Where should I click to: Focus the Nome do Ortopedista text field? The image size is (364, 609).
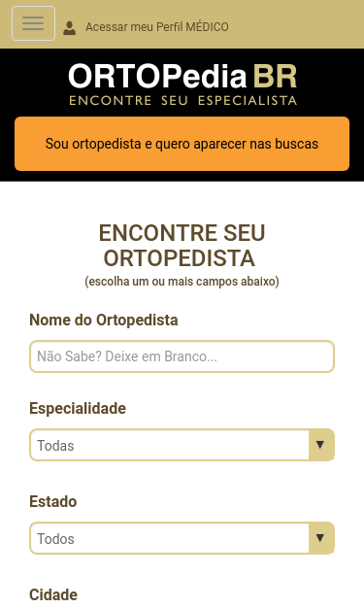click(182, 356)
